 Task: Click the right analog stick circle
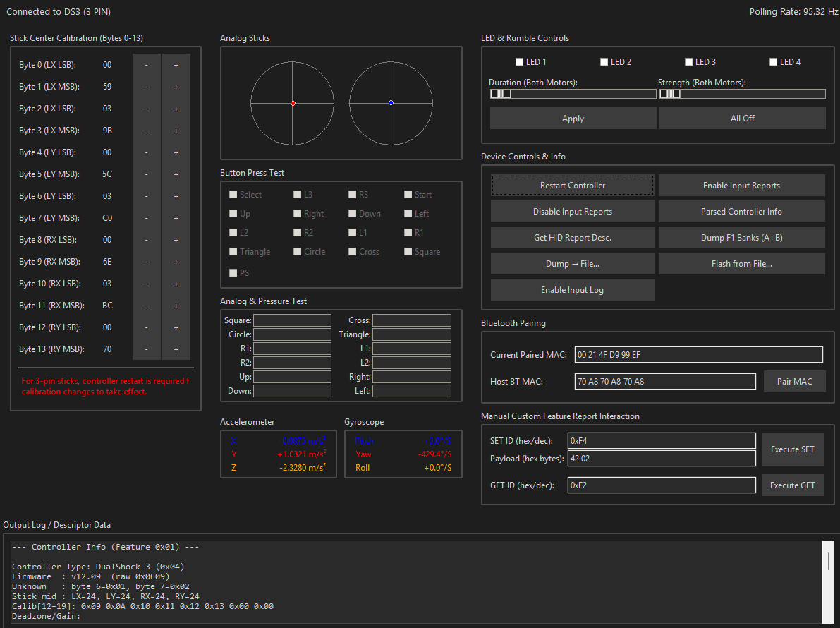point(391,103)
